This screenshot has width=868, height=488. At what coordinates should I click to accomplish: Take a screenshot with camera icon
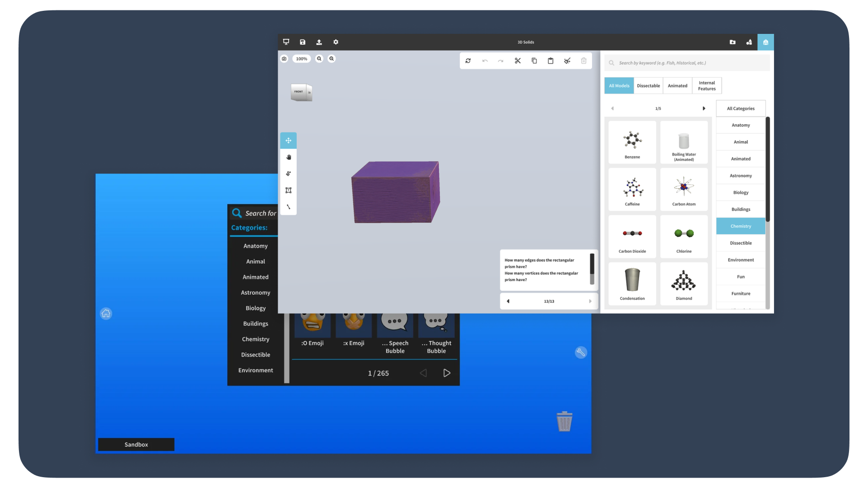(284, 59)
